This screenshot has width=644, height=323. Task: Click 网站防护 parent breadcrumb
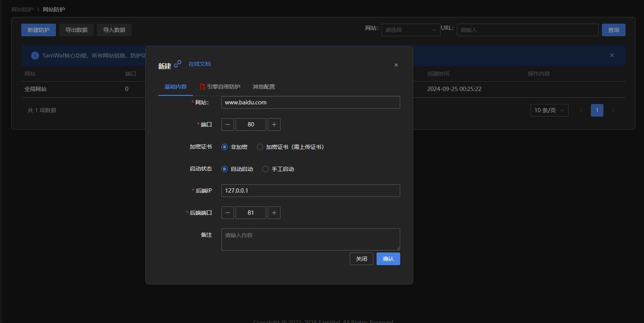22,9
